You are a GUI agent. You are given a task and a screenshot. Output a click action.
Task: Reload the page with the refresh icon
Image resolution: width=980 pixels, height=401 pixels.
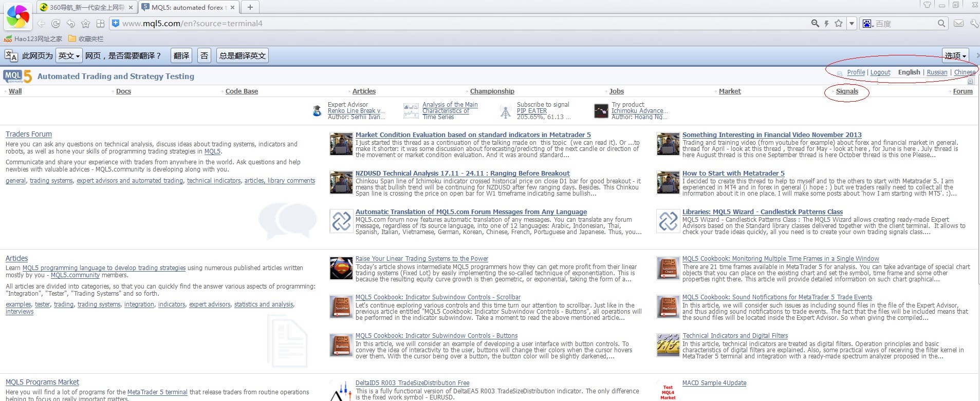56,24
